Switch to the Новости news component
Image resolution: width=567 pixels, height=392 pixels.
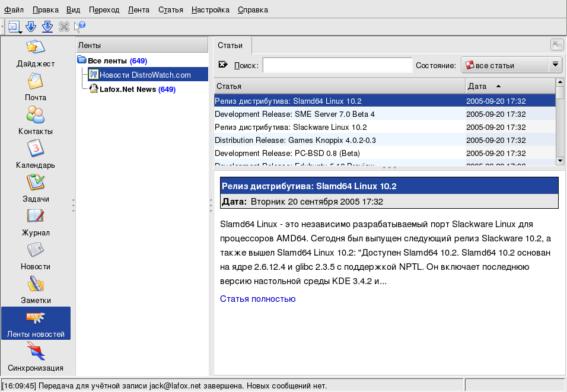[36, 256]
